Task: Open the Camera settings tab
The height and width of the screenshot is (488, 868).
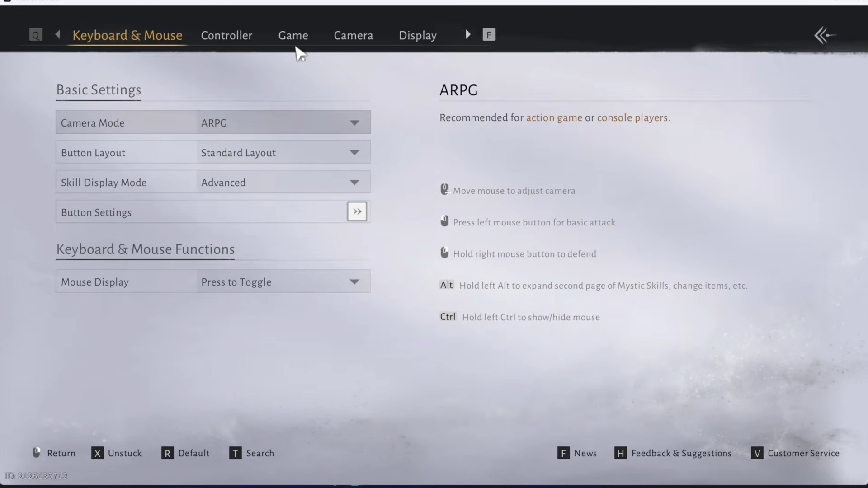Action: pyautogui.click(x=353, y=35)
